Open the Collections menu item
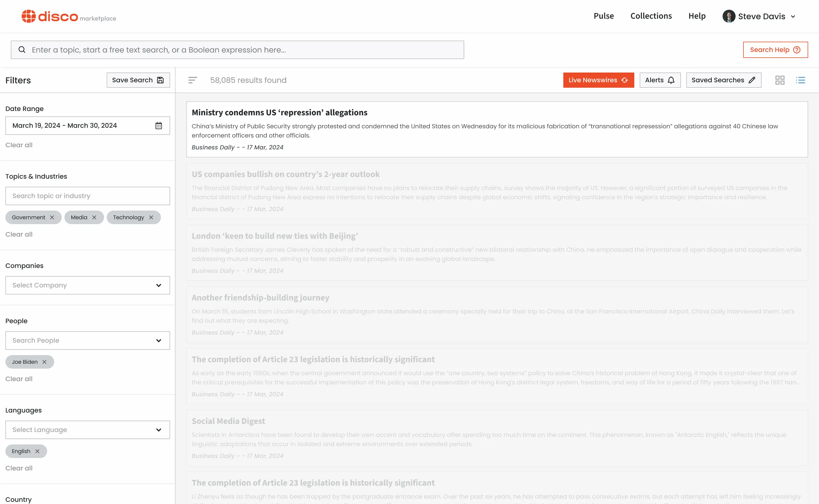This screenshot has width=819, height=504. click(x=651, y=16)
